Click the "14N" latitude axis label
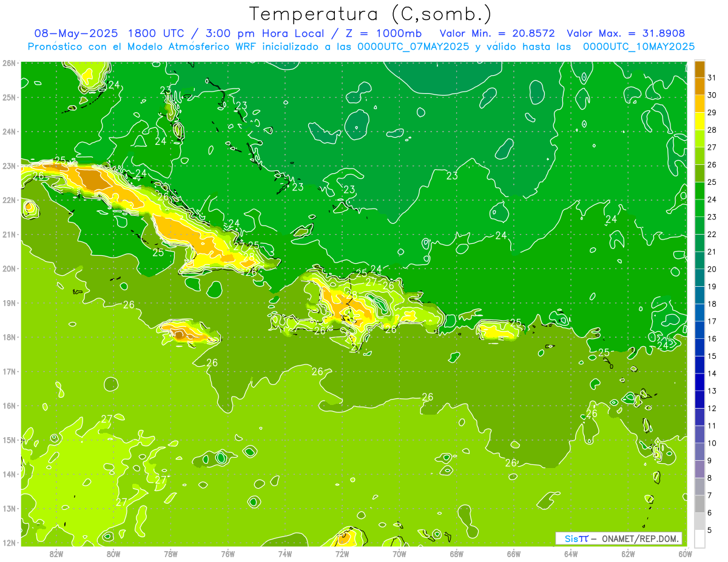 10,474
